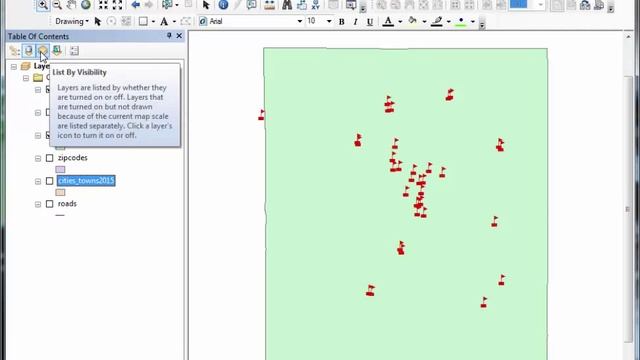640x360 pixels.
Task: Click the Fill Color bucket
Action: coord(413,21)
